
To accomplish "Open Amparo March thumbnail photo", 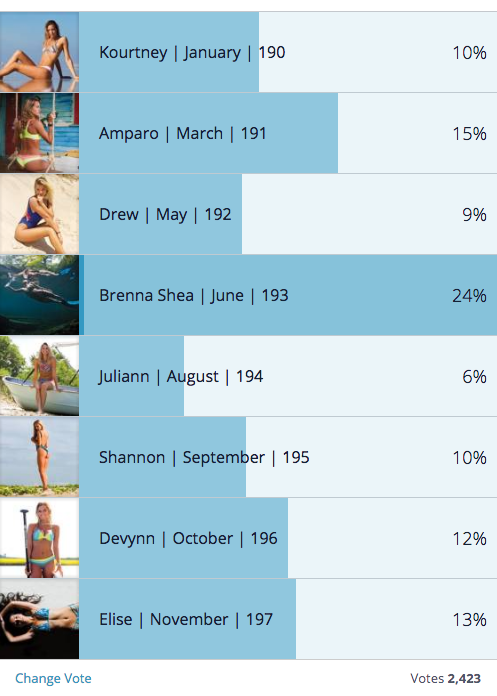I will pyautogui.click(x=39, y=133).
